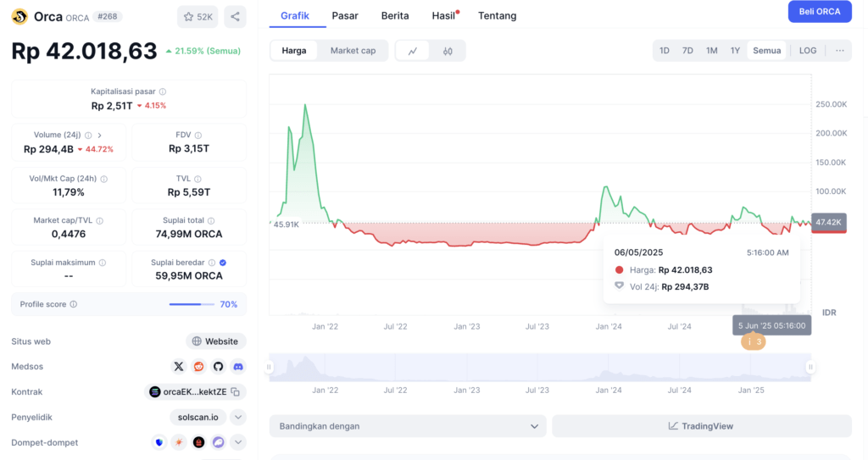The width and height of the screenshot is (868, 460).
Task: Open Orca's Reddit community icon
Action: coord(198,367)
